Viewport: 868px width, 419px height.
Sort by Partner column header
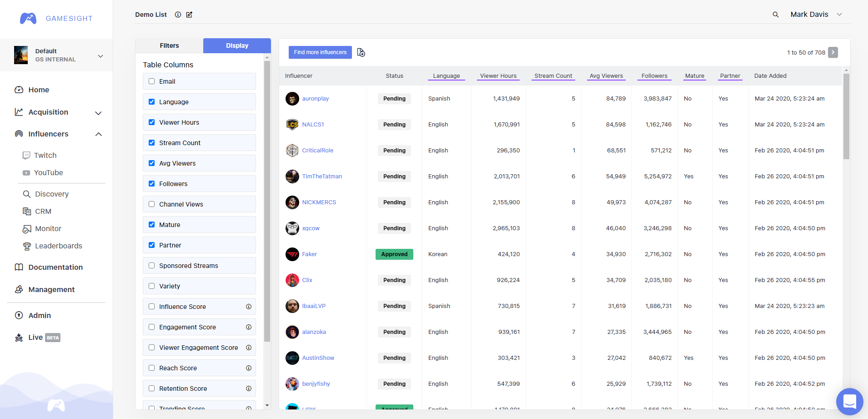click(x=730, y=76)
